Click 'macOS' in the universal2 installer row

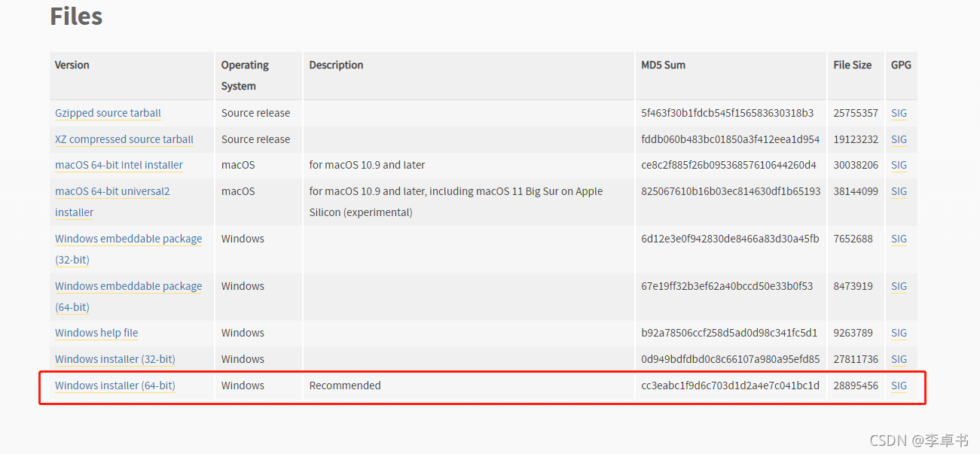click(238, 191)
